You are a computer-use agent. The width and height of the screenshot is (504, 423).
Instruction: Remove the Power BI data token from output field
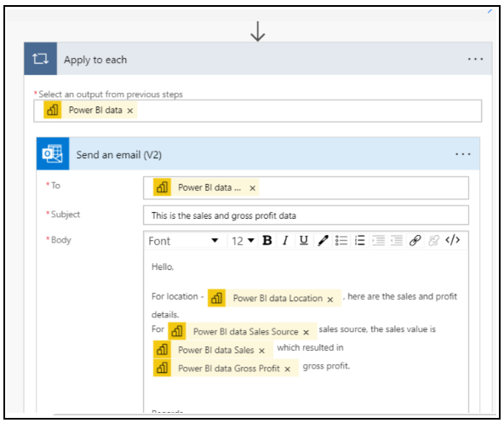click(x=130, y=111)
